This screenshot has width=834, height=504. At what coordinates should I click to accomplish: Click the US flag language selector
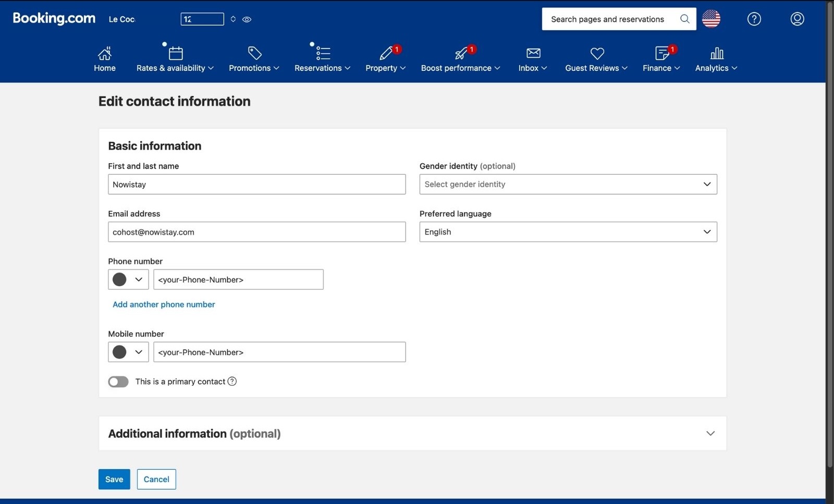coord(711,19)
